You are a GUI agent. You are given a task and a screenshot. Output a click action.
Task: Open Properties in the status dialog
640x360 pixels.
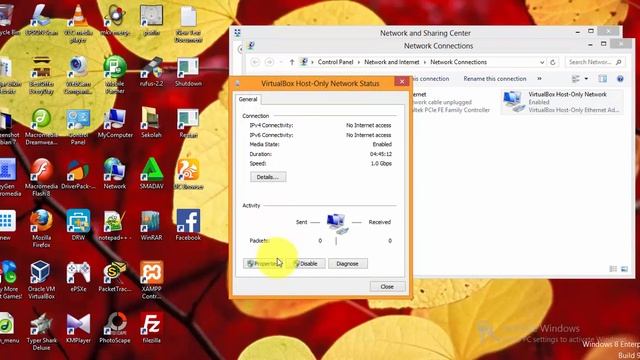point(263,264)
